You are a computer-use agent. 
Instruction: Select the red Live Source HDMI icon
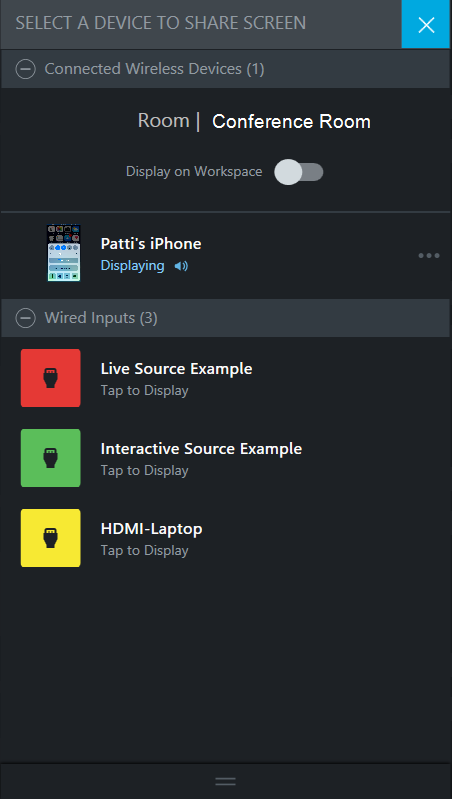[x=50, y=378]
